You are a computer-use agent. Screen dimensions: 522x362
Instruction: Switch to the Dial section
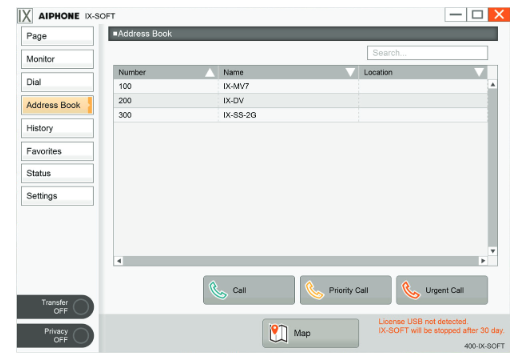coord(57,82)
